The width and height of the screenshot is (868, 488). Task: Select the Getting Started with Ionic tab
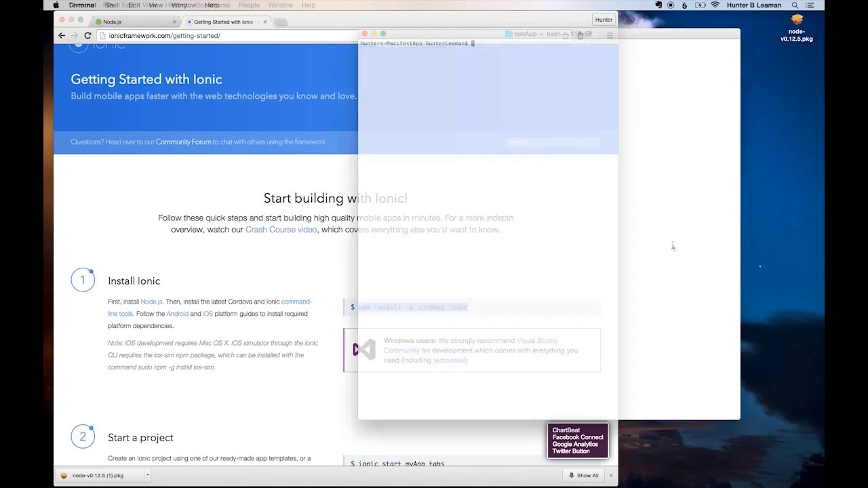point(226,22)
